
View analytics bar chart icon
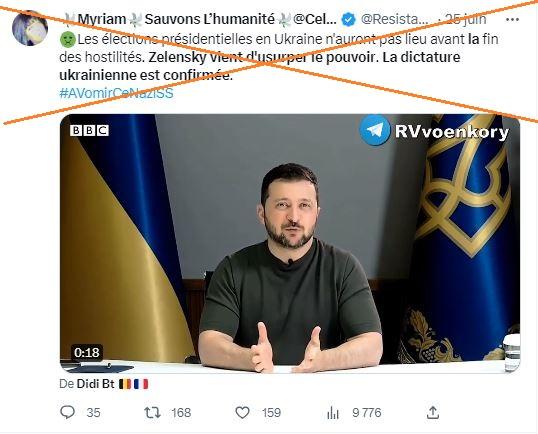coord(333,413)
